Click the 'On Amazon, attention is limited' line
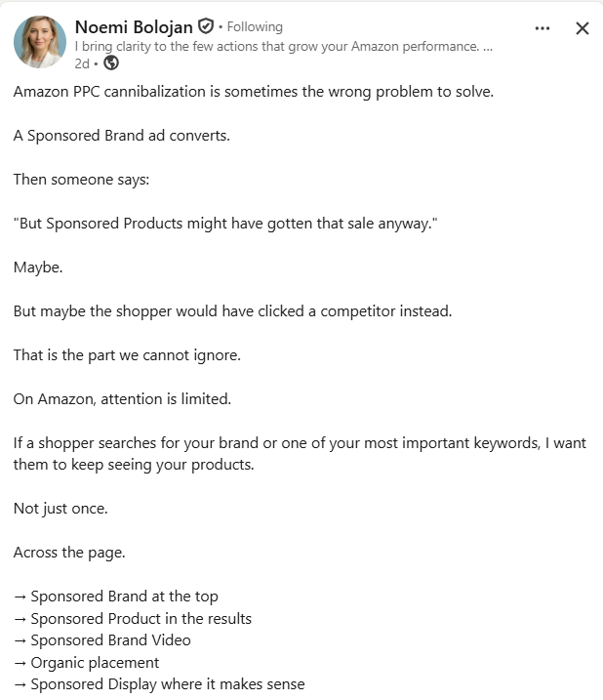The height and width of the screenshot is (700, 603). coord(122,398)
